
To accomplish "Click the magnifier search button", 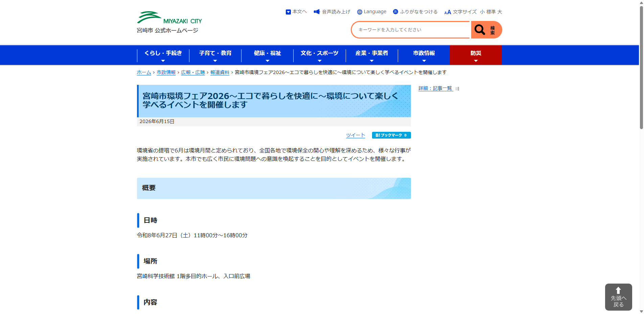I will click(486, 30).
